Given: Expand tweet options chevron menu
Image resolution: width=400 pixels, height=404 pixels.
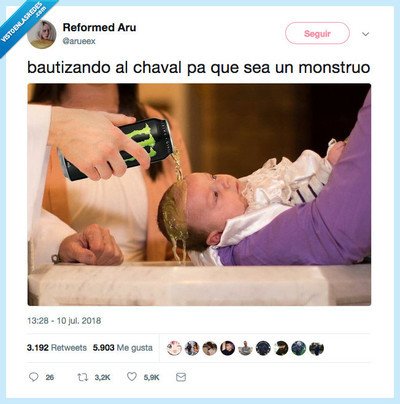Looking at the screenshot, I should tap(366, 34).
